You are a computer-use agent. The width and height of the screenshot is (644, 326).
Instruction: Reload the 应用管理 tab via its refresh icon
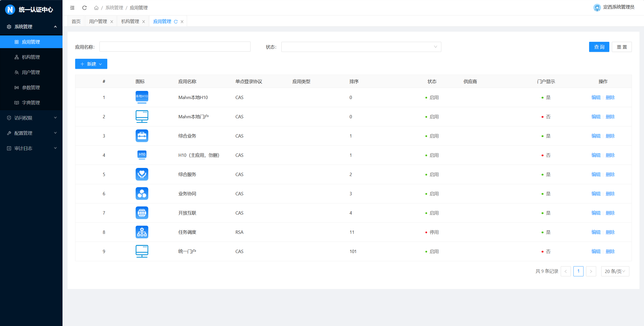[176, 22]
